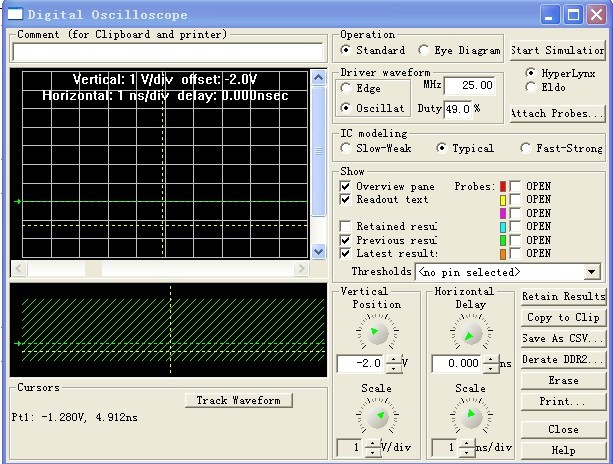Click the Horizontal Delay knob
Screen dimensions: 613x464
pos(470,332)
